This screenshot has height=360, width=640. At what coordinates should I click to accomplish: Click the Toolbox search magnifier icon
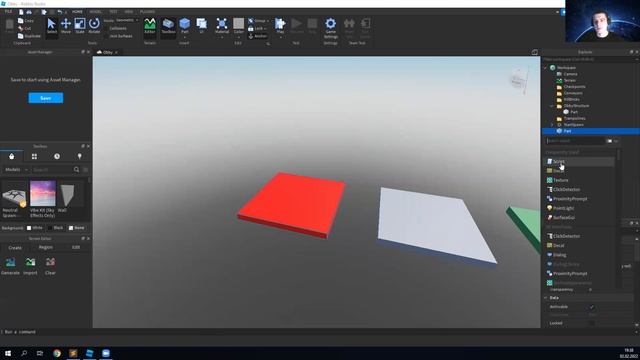click(76, 169)
